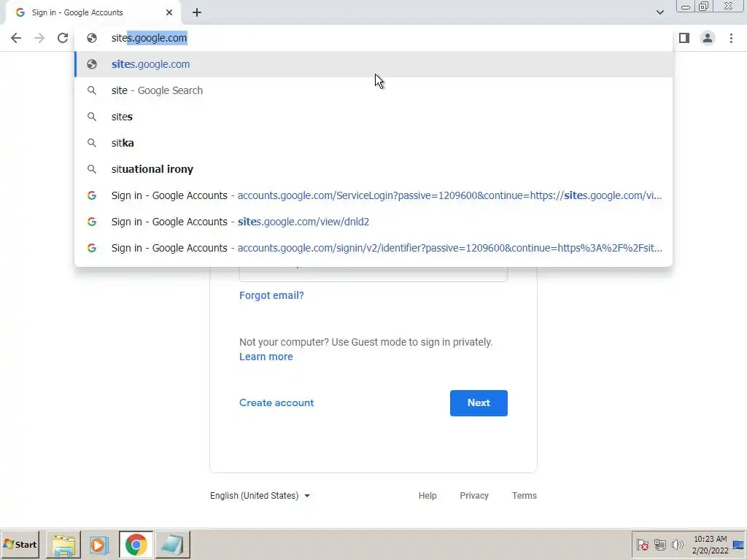
Task: Open the ServiceLogin history suggestion
Action: point(373,195)
